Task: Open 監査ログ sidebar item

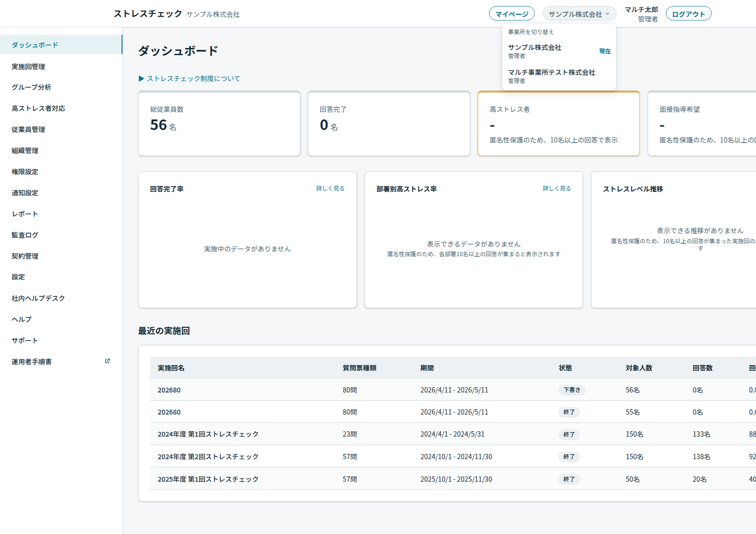Action: 61,235
